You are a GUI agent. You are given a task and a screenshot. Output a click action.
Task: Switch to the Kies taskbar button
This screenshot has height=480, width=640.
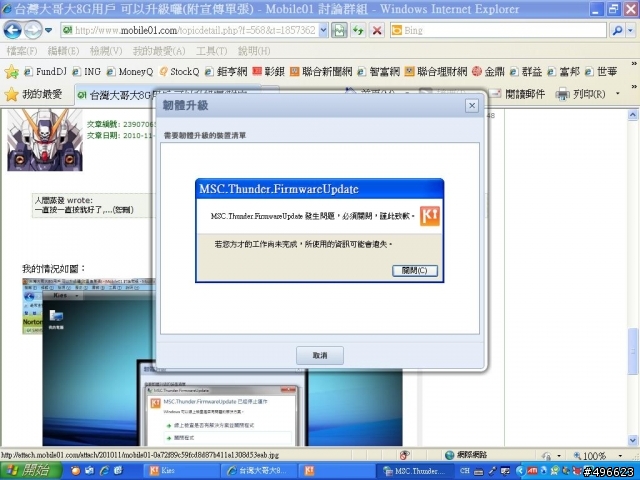[x=182, y=471]
